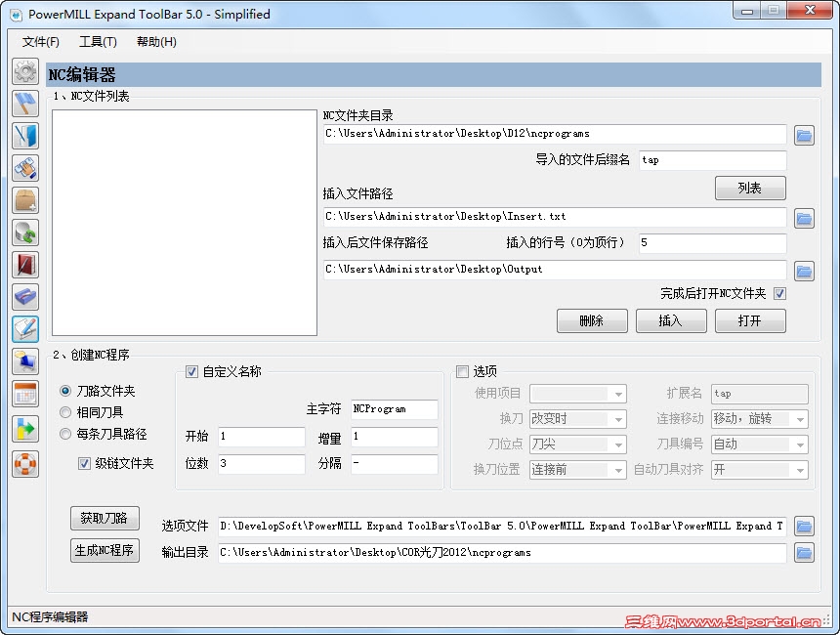Image resolution: width=840 pixels, height=635 pixels.
Task: Click inside the empty NC file list box
Action: [x=185, y=223]
